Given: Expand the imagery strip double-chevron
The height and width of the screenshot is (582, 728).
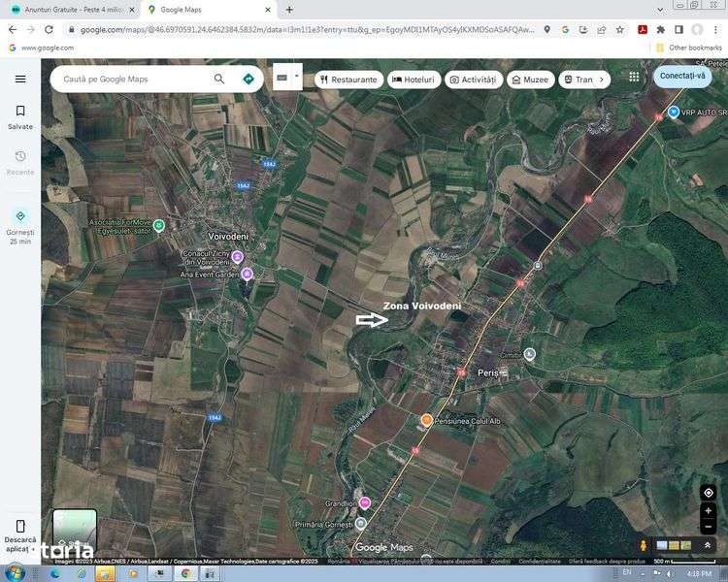Looking at the screenshot, I should 707,545.
